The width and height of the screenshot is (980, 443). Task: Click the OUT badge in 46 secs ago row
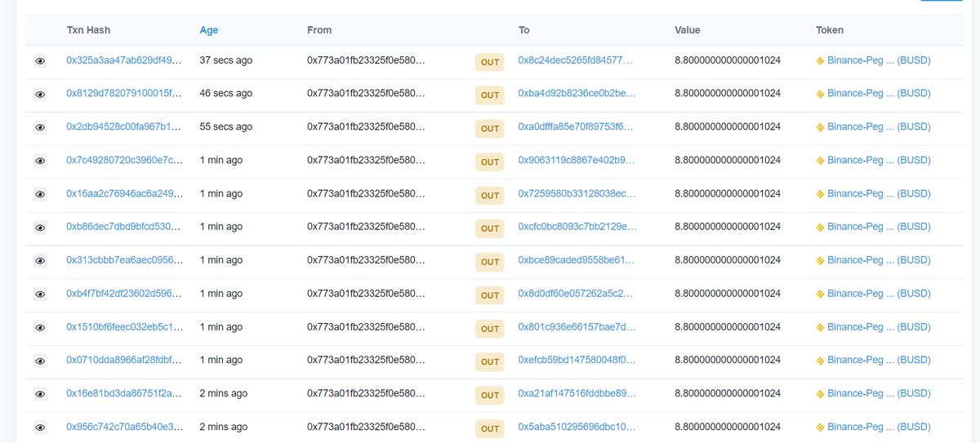point(490,95)
